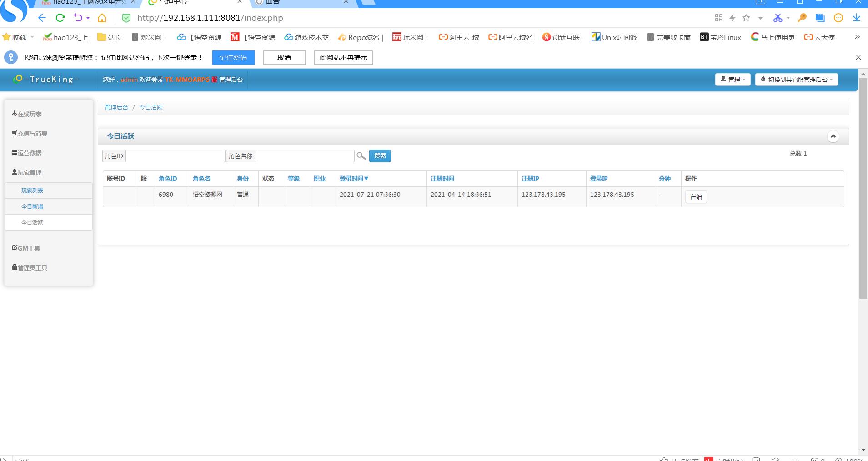The image size is (868, 461).
Task: Collapse the 今日活跃 panel with chevron
Action: [x=833, y=136]
